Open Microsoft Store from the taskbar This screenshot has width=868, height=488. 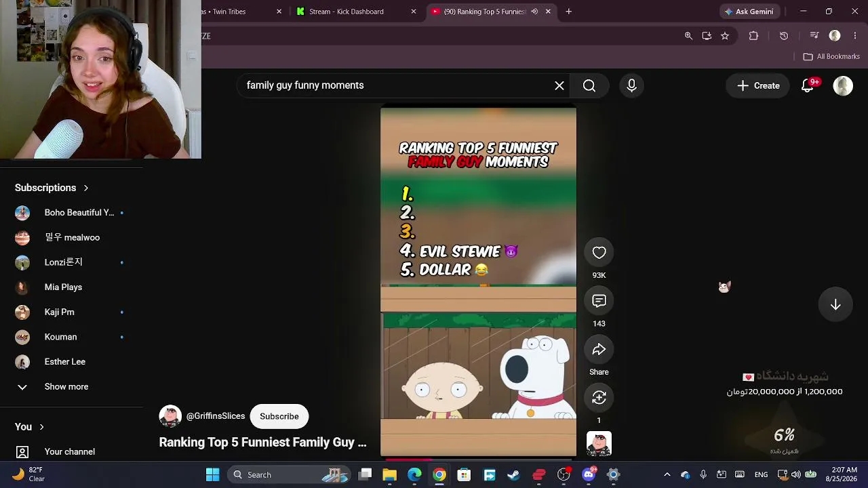click(x=464, y=474)
